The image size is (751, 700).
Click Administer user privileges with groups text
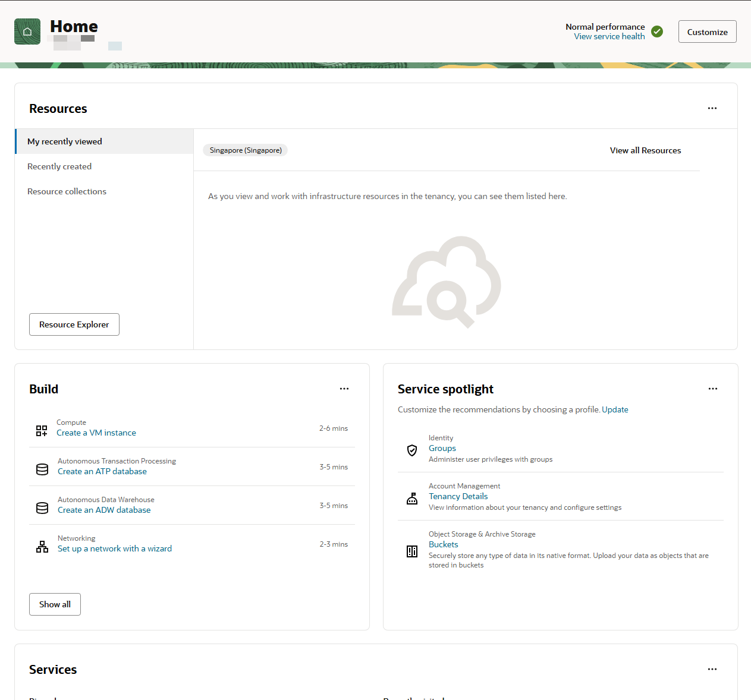tap(491, 459)
